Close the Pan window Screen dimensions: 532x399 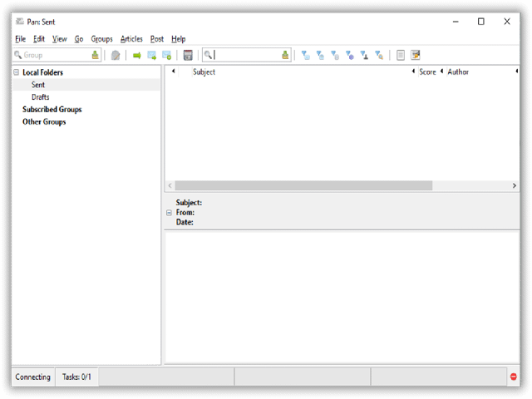pyautogui.click(x=507, y=22)
